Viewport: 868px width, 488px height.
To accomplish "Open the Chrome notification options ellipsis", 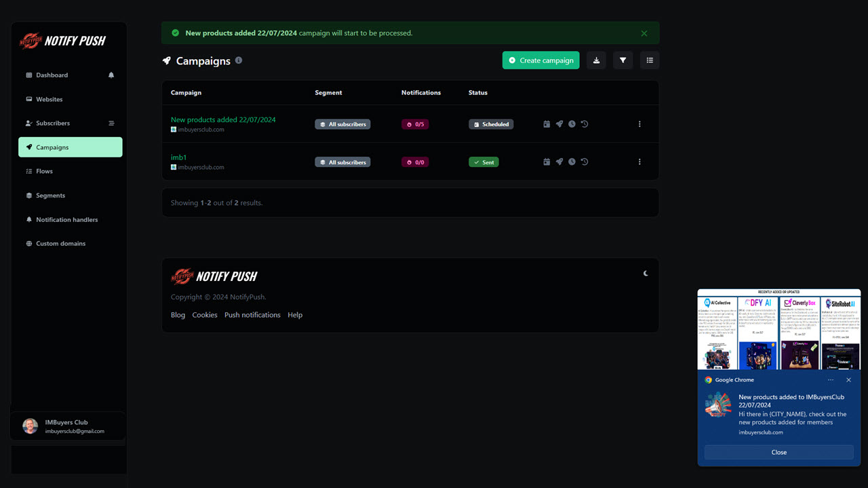I will click(x=831, y=380).
